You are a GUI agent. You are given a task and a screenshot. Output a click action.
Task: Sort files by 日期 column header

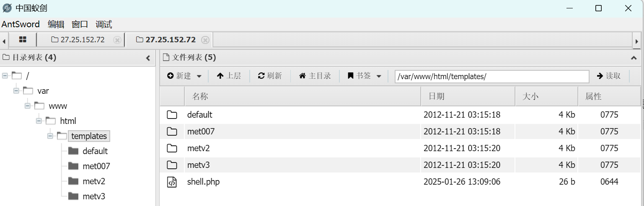point(436,96)
